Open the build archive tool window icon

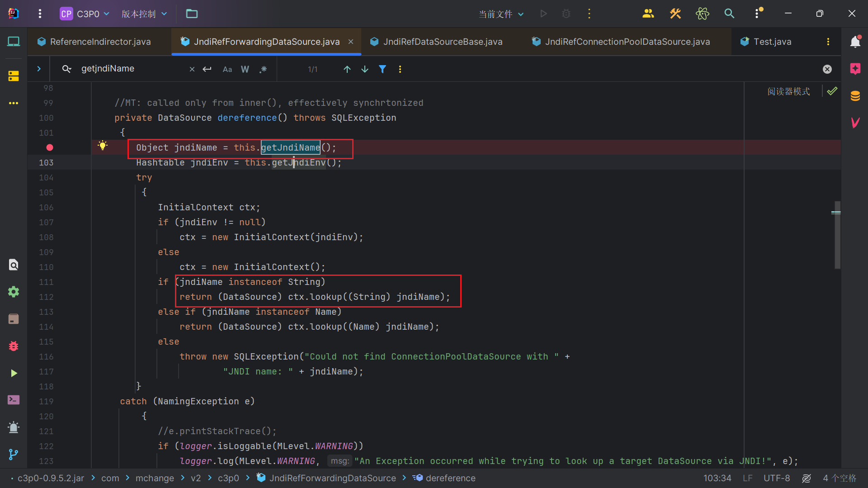click(x=14, y=319)
